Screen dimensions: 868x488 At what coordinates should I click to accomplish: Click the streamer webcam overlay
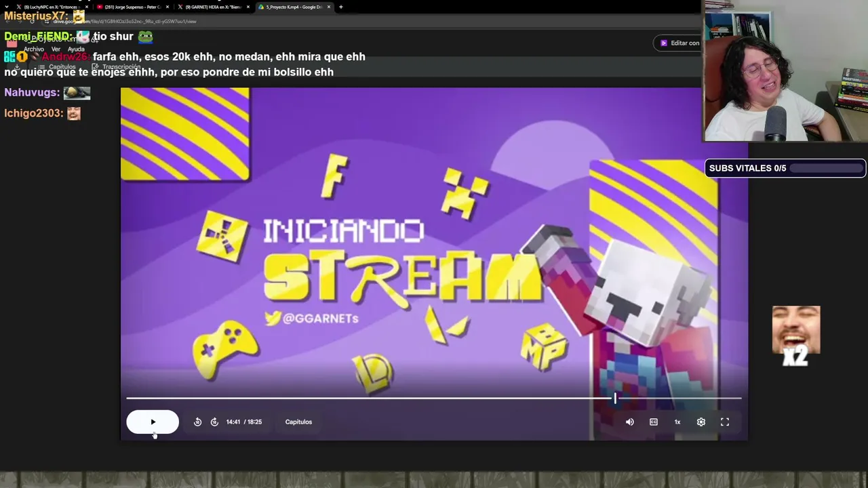click(x=786, y=71)
